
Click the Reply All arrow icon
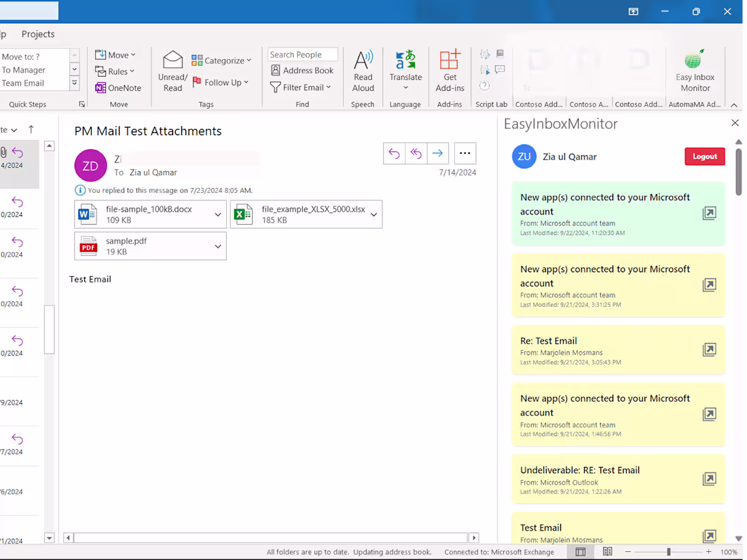pyautogui.click(x=416, y=153)
